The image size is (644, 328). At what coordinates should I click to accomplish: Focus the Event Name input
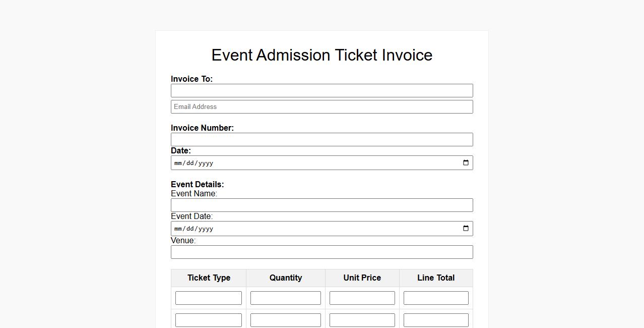(x=321, y=205)
